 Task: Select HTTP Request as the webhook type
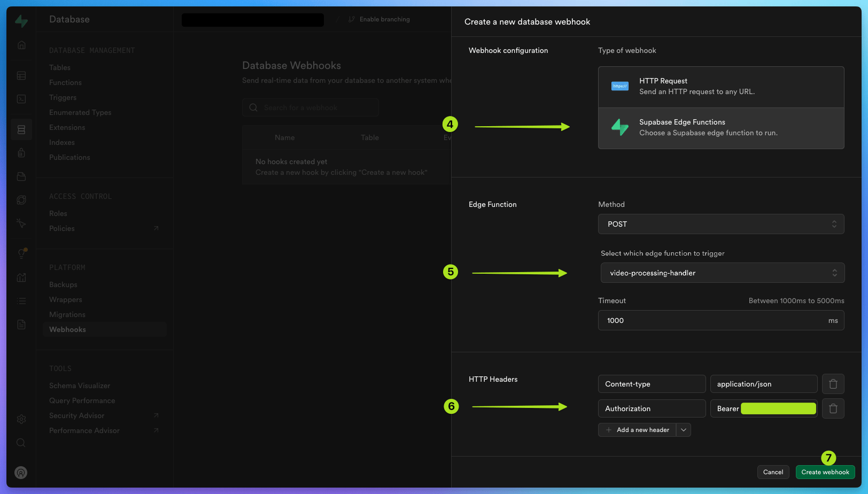coord(721,86)
